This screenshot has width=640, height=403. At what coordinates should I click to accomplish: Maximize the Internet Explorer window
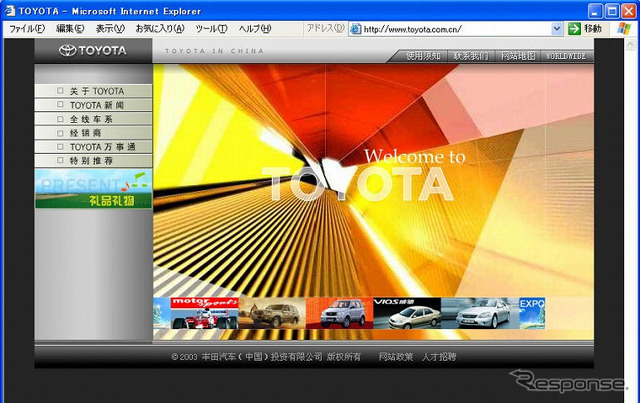612,11
